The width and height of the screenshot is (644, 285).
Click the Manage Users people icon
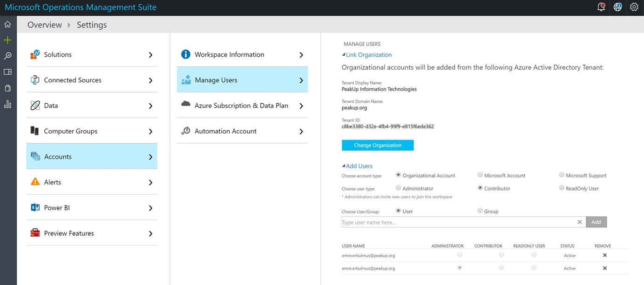click(x=186, y=80)
